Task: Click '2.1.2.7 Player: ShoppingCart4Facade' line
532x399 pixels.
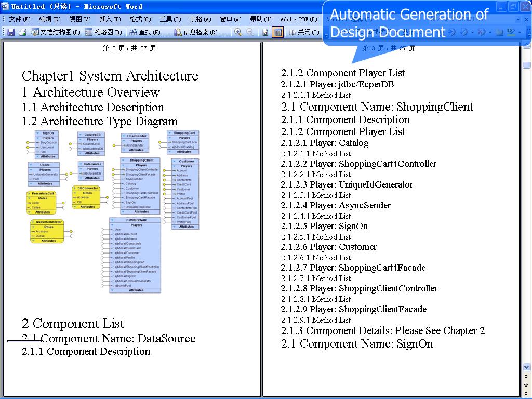Action: tap(353, 268)
